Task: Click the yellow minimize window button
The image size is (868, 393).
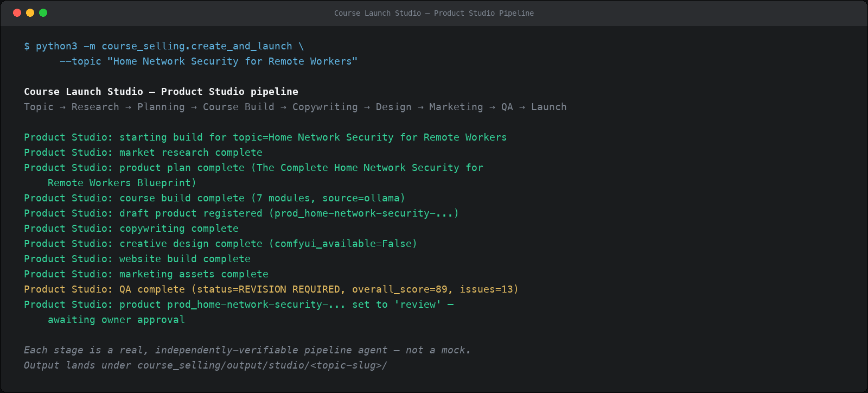Action: click(30, 13)
